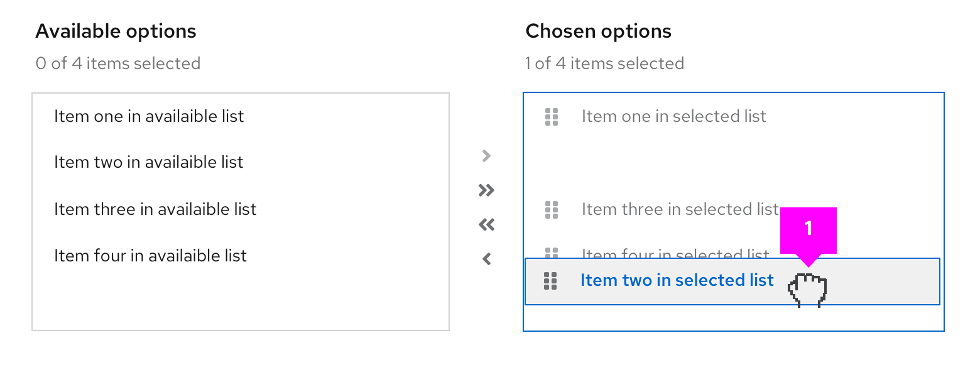This screenshot has height=372, width=980.
Task: Select Item three in selected list
Action: pos(680,209)
